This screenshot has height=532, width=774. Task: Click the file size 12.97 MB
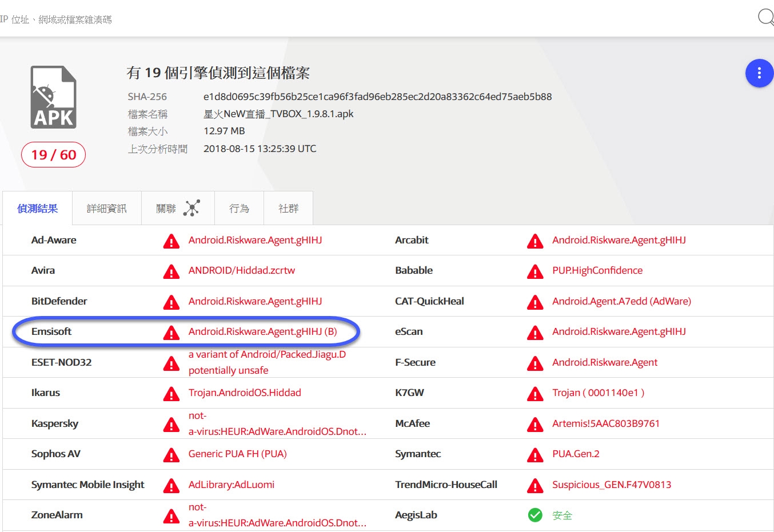[224, 131]
